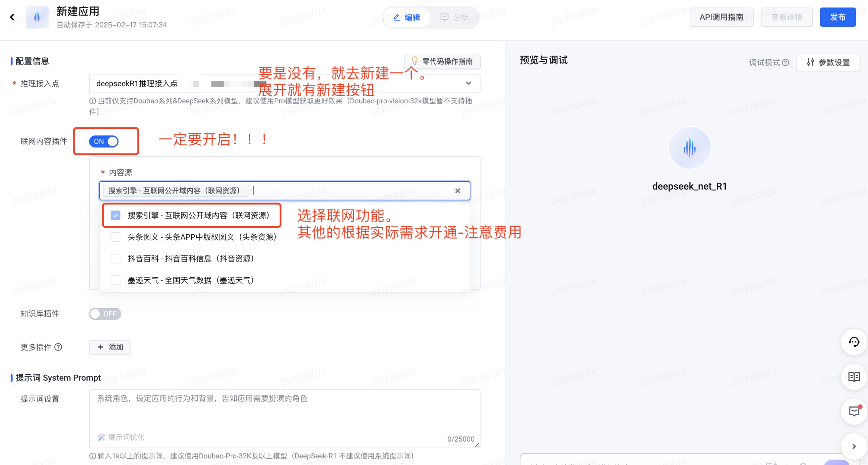Expand the 推理接入点 dropdown arrow

(468, 83)
